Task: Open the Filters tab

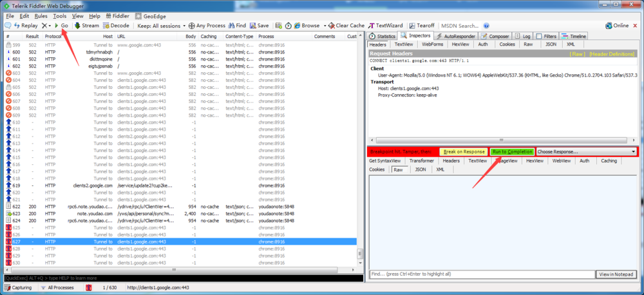Action: [547, 36]
